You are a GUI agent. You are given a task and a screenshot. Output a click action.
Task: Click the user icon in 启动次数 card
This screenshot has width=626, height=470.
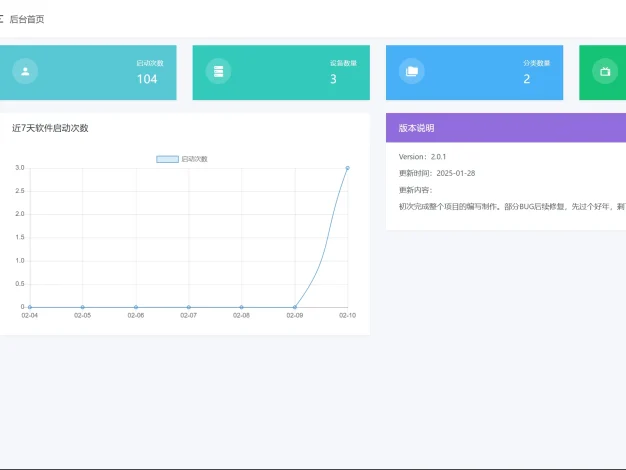click(25, 71)
